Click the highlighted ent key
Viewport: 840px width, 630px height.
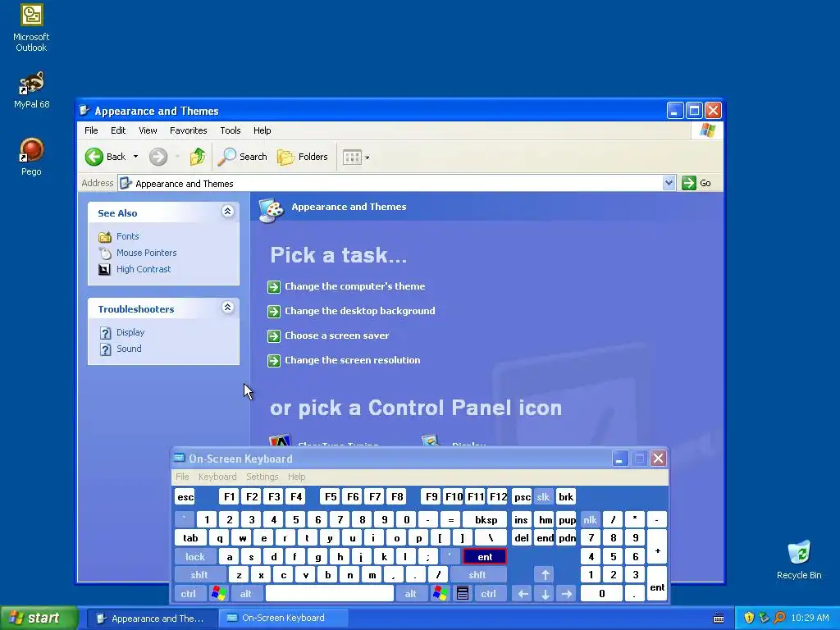485,557
